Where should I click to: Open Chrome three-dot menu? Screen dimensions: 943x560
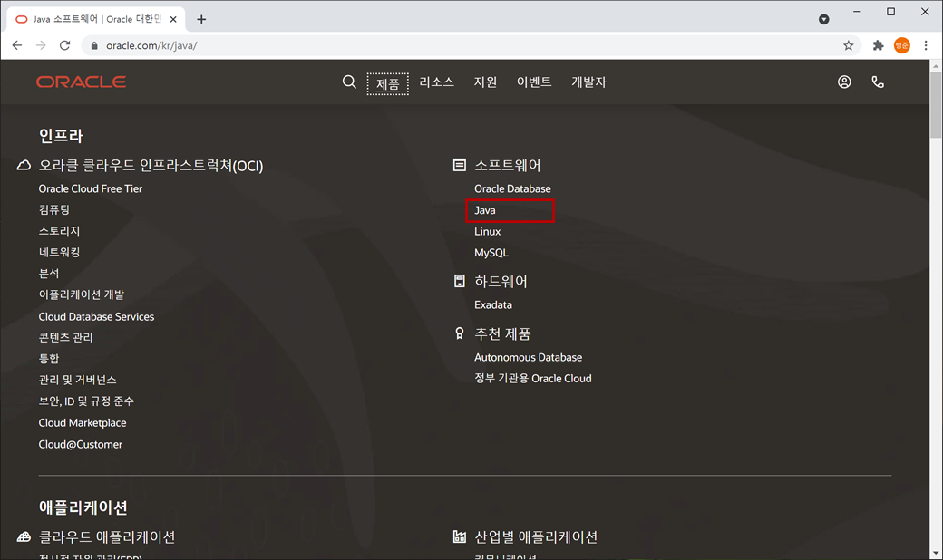coord(926,45)
